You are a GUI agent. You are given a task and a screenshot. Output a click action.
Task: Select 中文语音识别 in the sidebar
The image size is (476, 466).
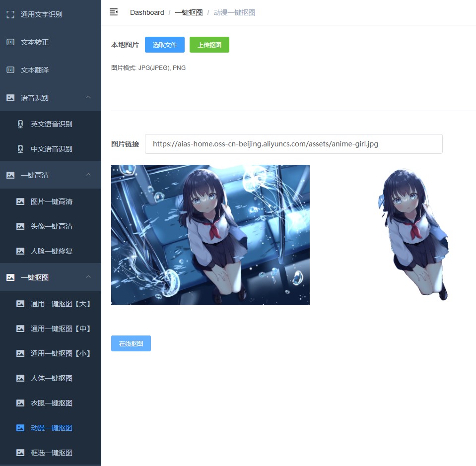click(51, 149)
